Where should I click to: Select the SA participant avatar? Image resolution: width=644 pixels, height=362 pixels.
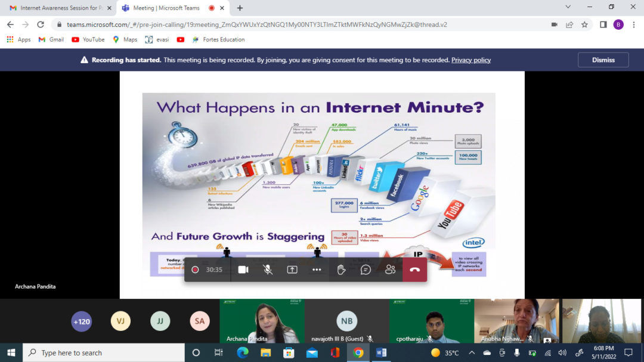[x=200, y=321]
